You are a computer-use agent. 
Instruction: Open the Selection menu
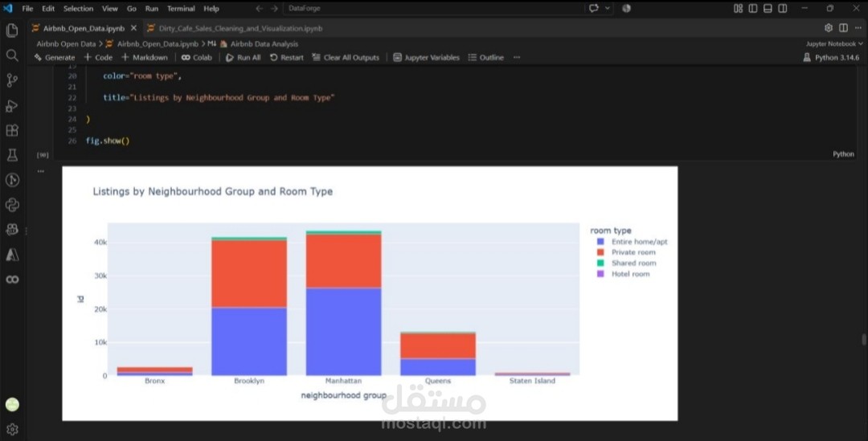click(78, 8)
